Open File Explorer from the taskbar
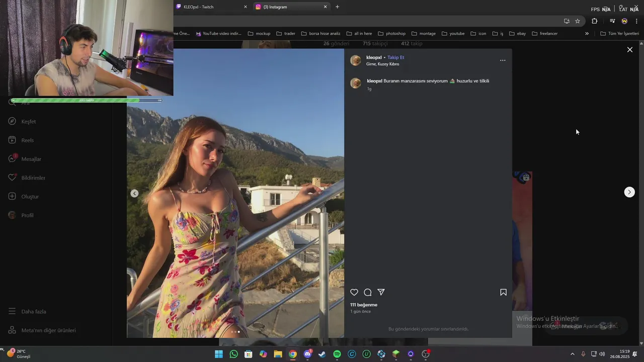Viewport: 644px width, 362px height. [278, 354]
